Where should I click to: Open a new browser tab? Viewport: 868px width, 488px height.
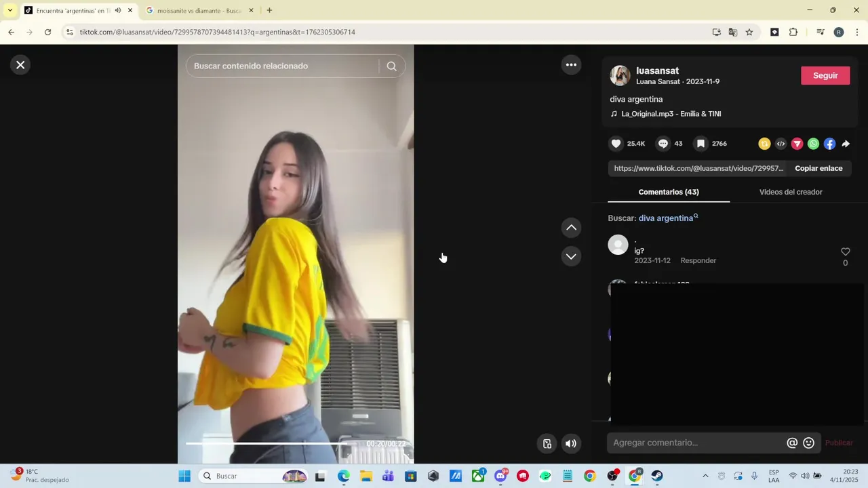coord(269,10)
